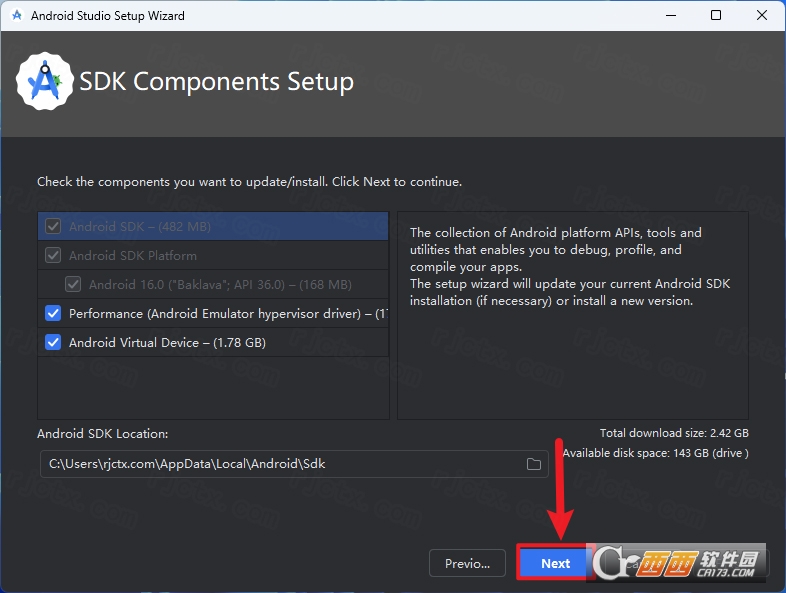Screen dimensions: 786x593
Task: Toggle the Android SDK checkbox
Action: pos(53,227)
